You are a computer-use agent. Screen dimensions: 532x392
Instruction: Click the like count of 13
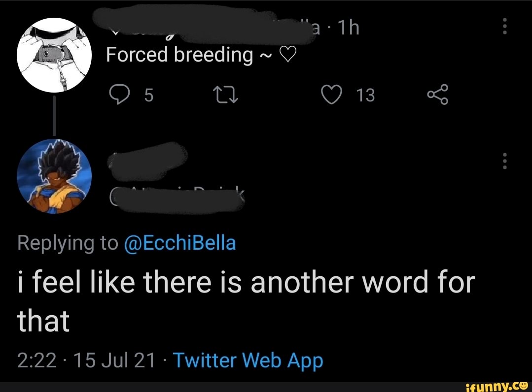[x=365, y=95]
